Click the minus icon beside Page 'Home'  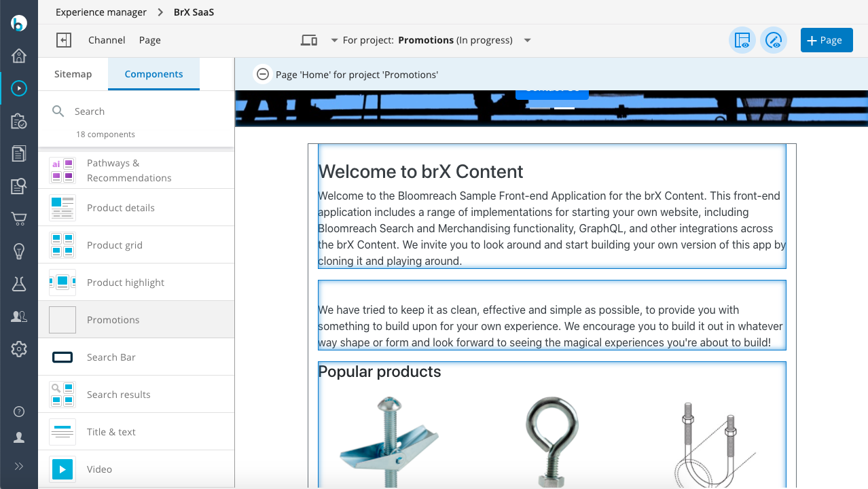click(x=262, y=74)
